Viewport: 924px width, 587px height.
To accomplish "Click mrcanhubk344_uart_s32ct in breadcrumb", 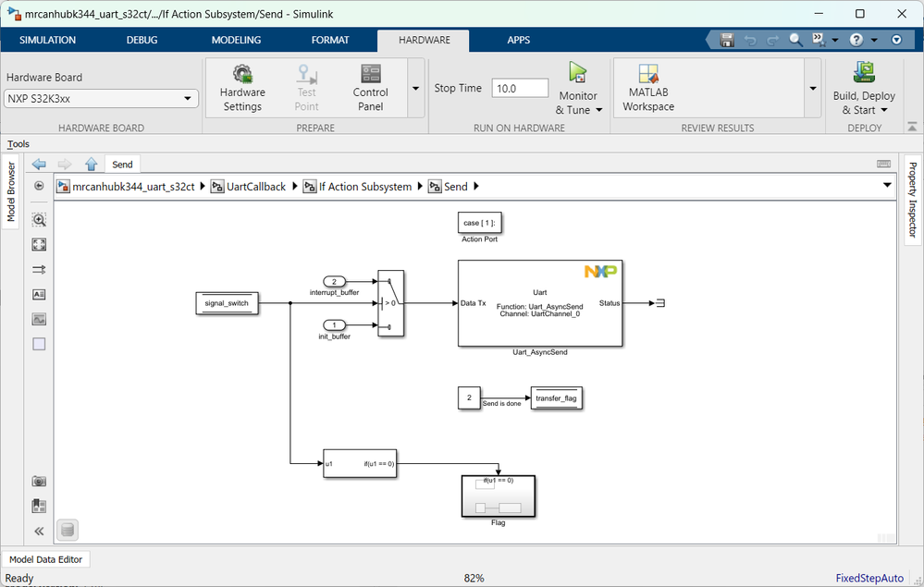I will [133, 187].
